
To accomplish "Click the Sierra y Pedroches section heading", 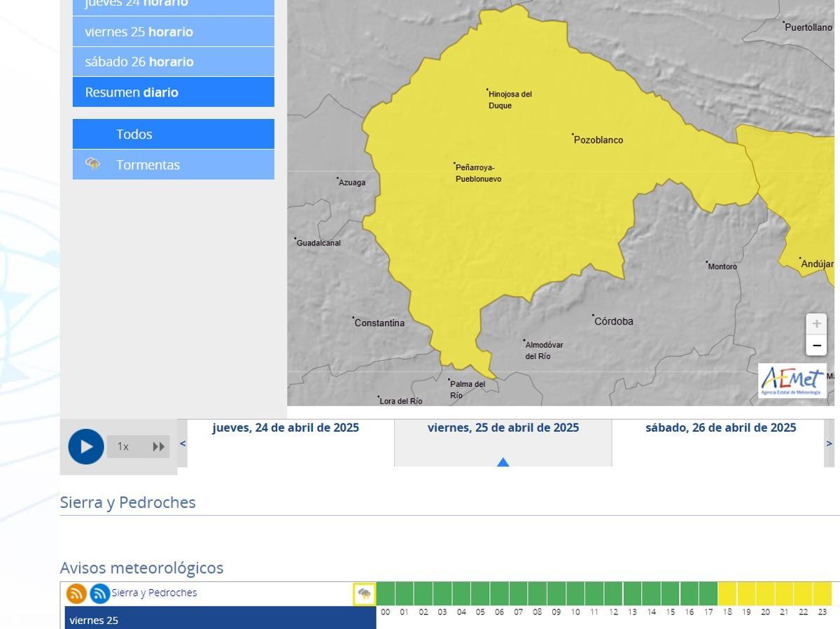I will point(127,502).
